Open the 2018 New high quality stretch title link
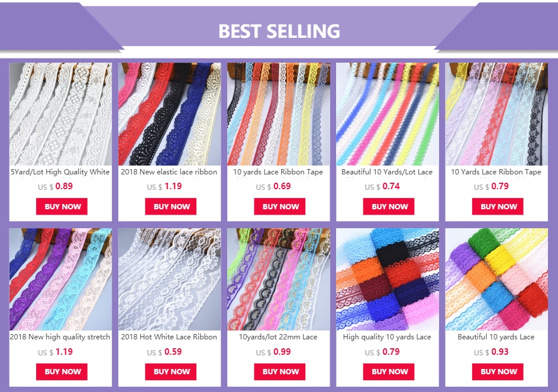Viewport: 558px width, 392px height. tap(60, 337)
